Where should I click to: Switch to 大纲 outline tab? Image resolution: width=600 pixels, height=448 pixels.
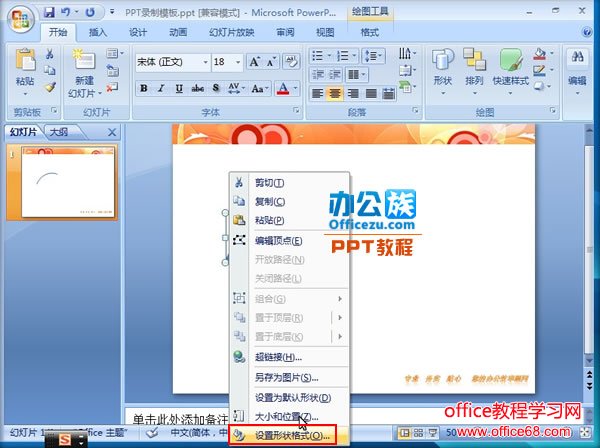(60, 132)
